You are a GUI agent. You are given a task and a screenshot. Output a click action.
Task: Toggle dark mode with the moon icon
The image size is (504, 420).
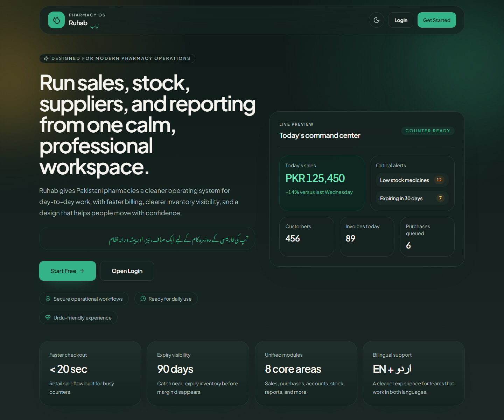pos(377,20)
